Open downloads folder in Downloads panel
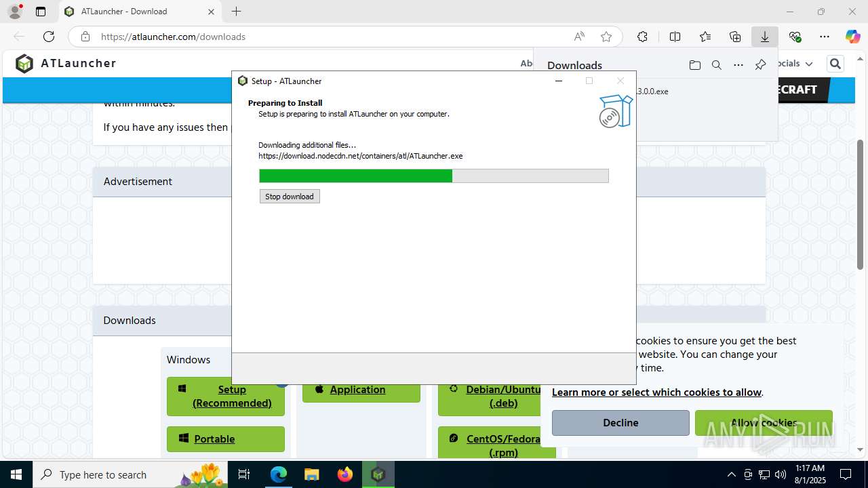868x488 pixels. coord(694,65)
